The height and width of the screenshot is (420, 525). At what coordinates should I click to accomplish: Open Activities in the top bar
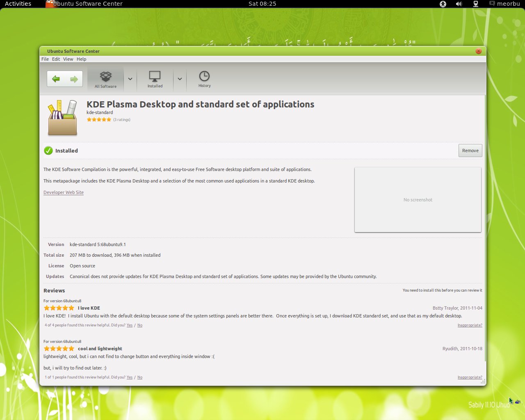click(18, 4)
